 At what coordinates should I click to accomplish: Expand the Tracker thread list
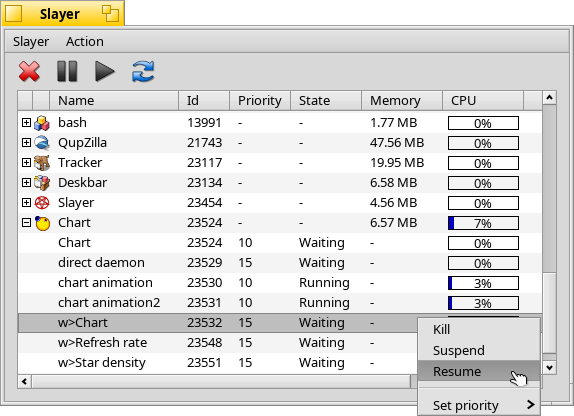point(26,162)
